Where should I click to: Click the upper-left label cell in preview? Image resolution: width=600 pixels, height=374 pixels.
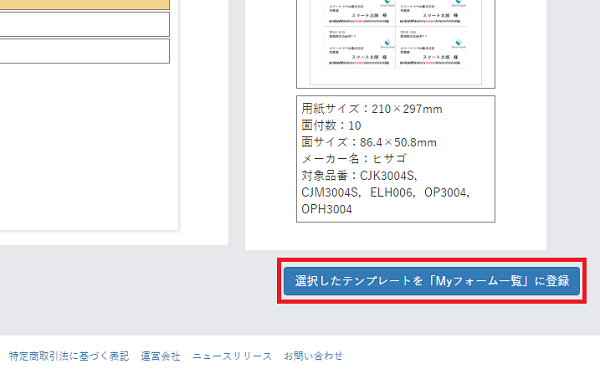pos(360,13)
